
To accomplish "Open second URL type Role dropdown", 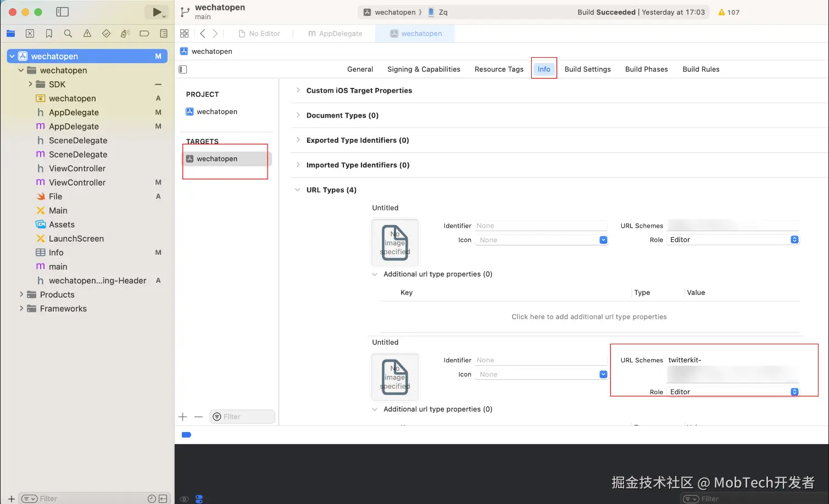I will click(x=733, y=392).
